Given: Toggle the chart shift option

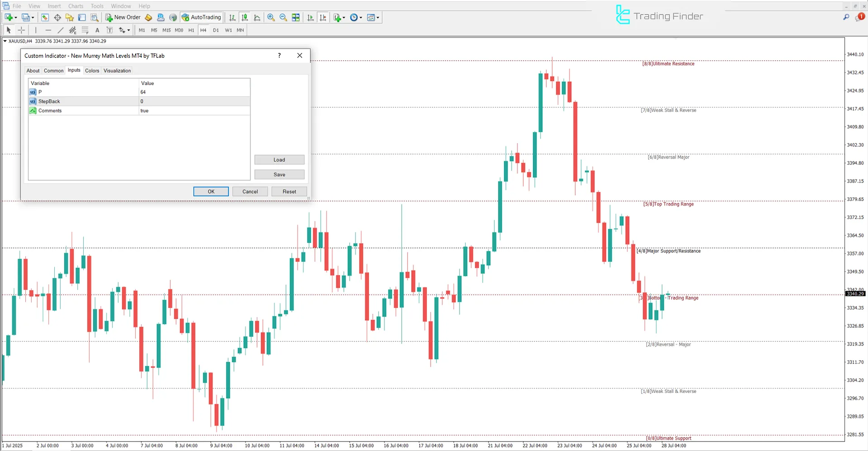Looking at the screenshot, I should (x=323, y=17).
